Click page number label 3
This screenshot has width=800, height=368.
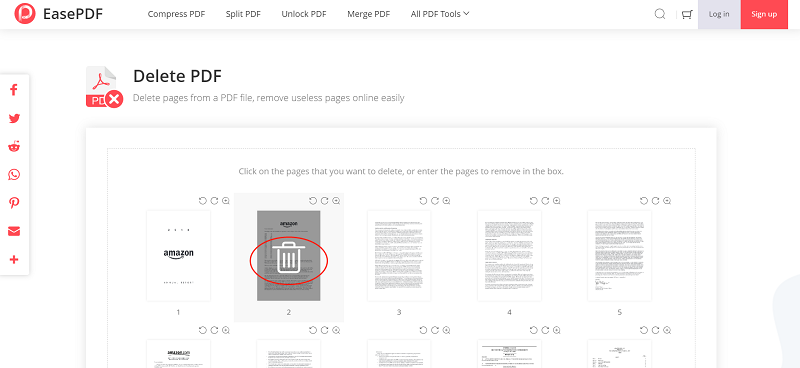coord(399,312)
